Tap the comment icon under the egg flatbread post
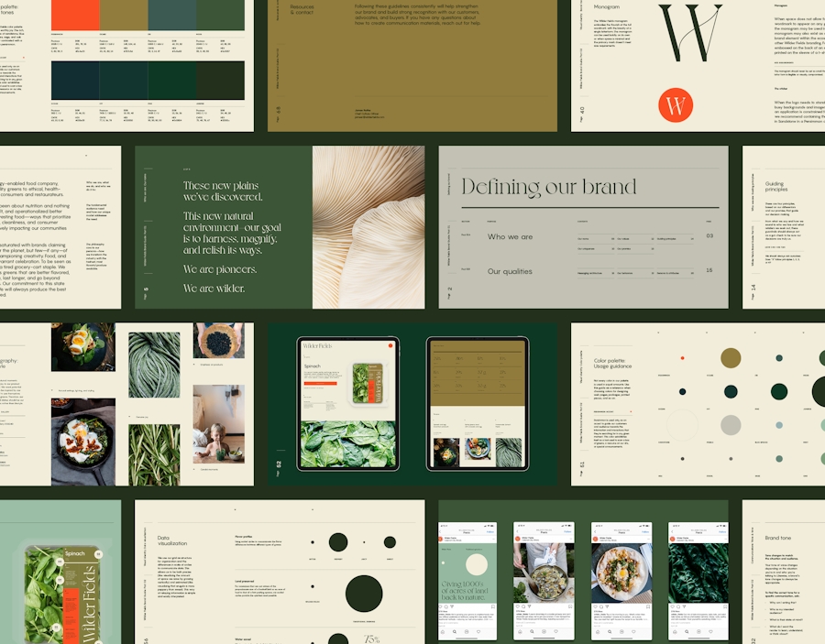Image resolution: width=825 pixels, height=644 pixels. tap(600, 606)
